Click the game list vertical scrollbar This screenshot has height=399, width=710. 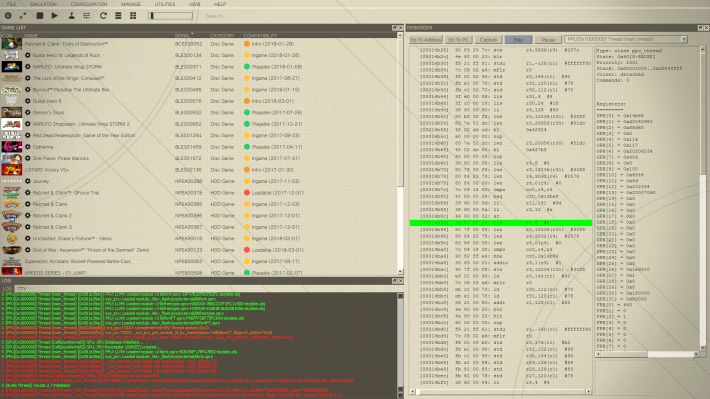click(400, 154)
